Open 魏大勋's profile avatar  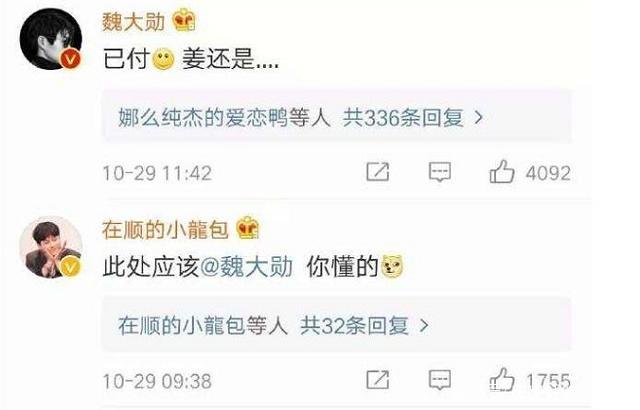pyautogui.click(x=51, y=39)
